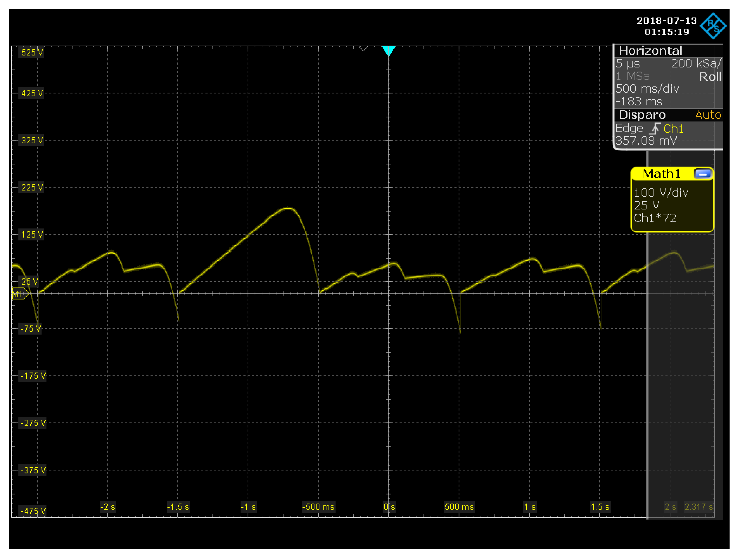Open the Horizontal settings header
The image size is (740, 560).
[x=650, y=51]
